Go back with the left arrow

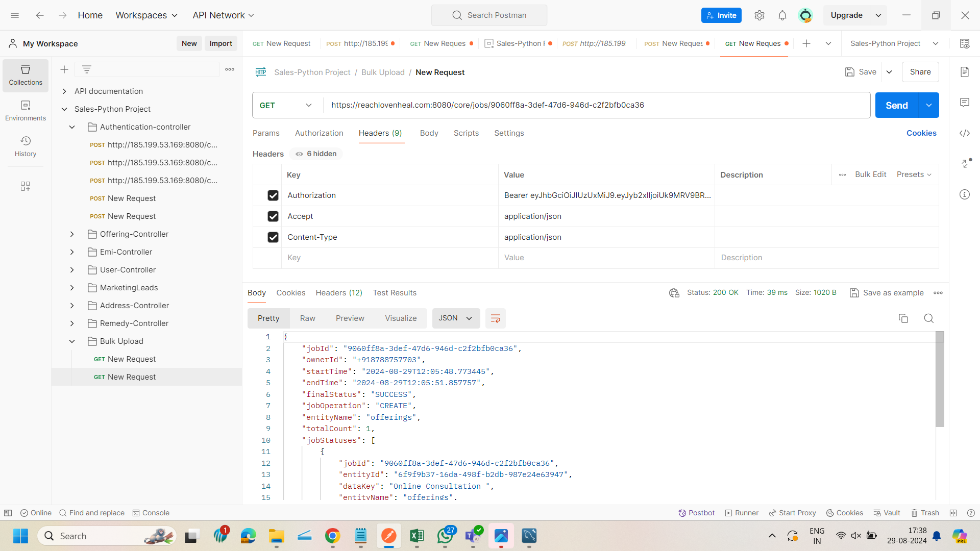click(40, 15)
